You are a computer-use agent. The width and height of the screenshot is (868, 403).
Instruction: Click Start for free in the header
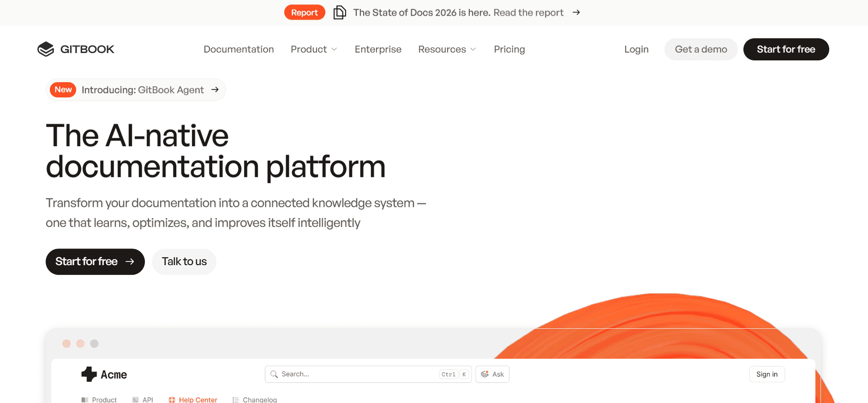786,49
